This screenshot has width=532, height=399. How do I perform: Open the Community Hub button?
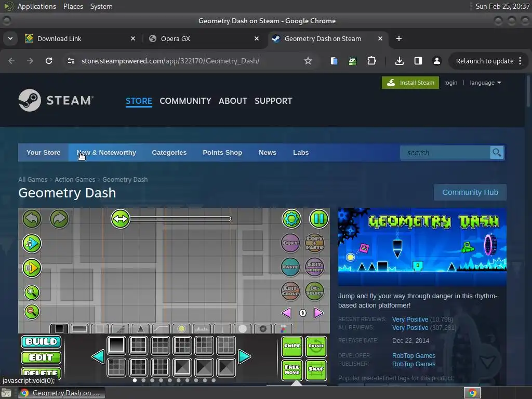[470, 192]
